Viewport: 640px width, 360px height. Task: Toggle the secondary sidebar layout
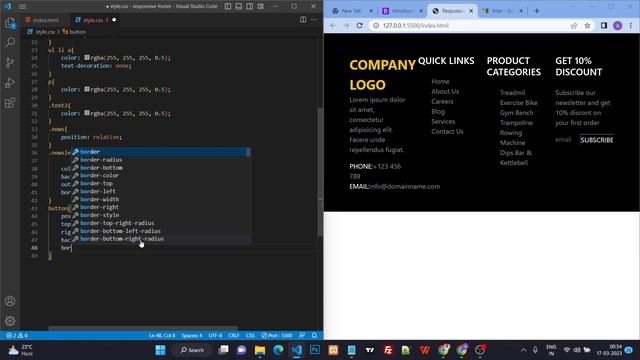tap(249, 6)
